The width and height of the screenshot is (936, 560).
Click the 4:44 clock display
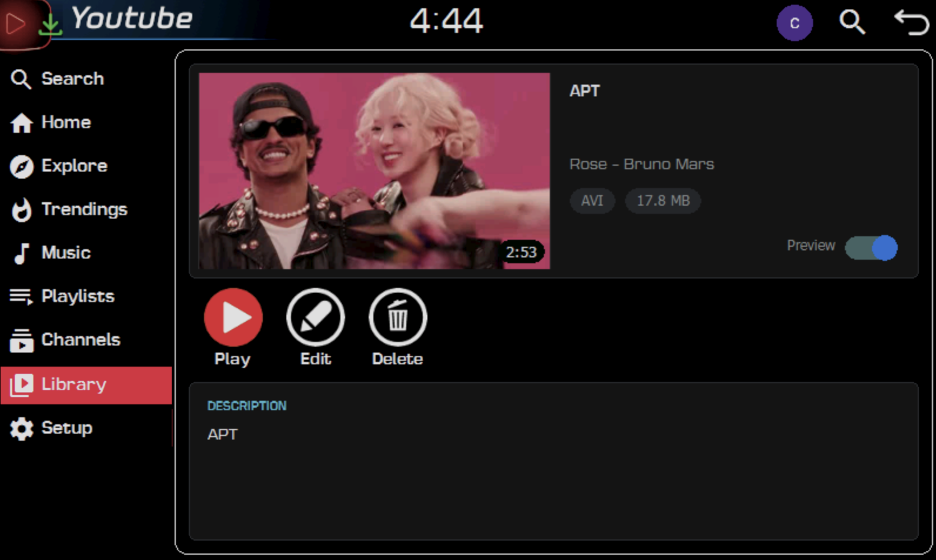click(x=446, y=21)
